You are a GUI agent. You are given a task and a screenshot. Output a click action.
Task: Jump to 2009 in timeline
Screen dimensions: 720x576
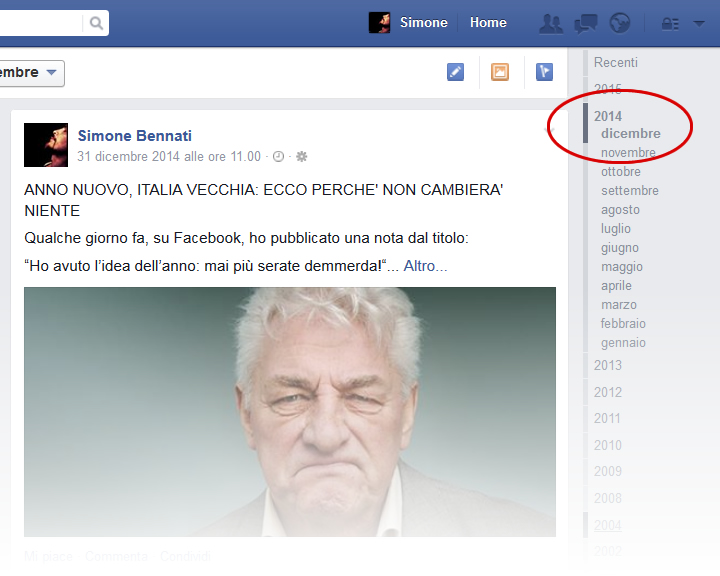[x=608, y=471]
